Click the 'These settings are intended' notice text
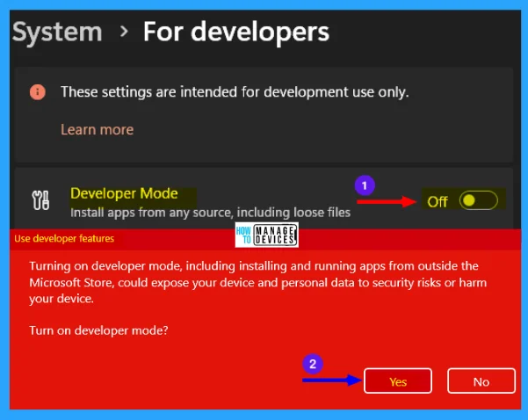The width and height of the screenshot is (528, 420). click(235, 92)
